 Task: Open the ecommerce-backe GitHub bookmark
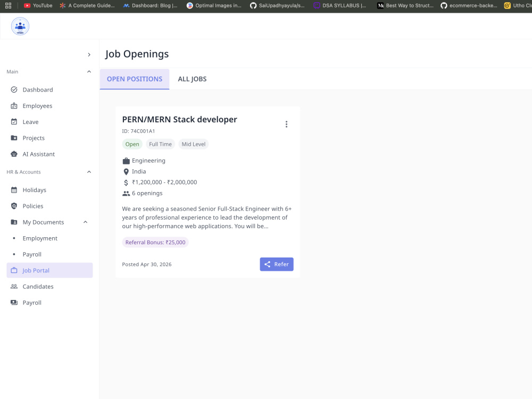click(469, 5)
